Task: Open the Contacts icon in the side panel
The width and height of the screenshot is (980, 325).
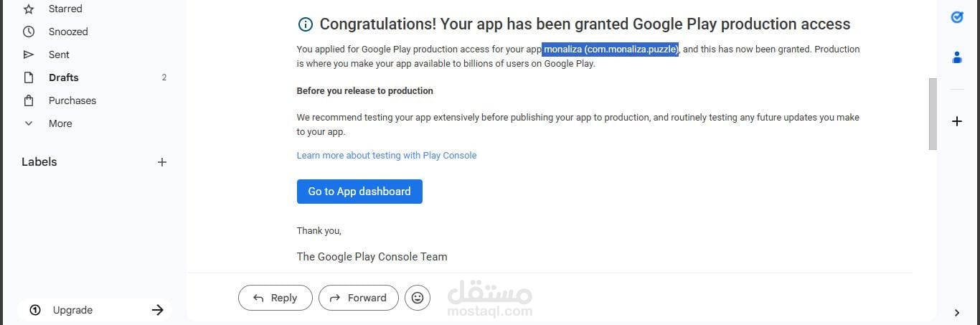Action: [956, 57]
